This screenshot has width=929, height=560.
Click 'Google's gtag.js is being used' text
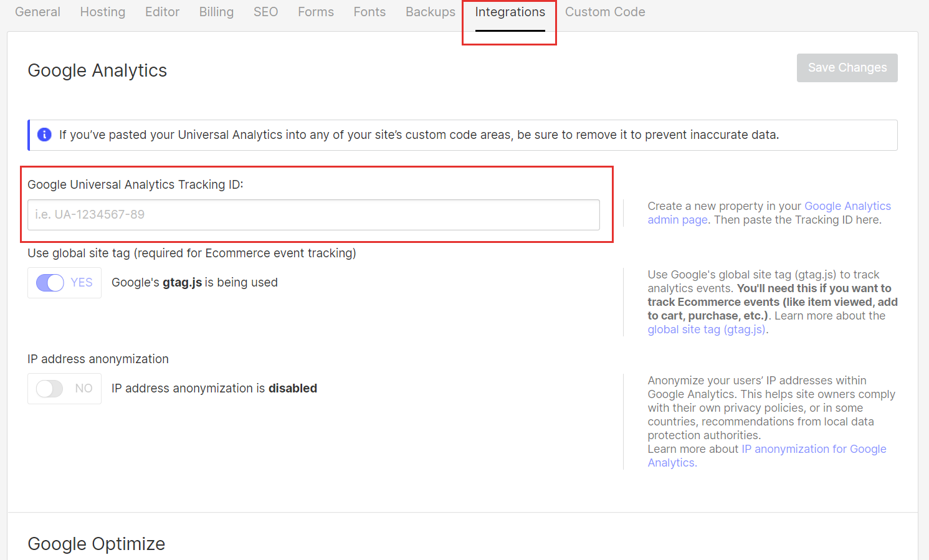194,282
